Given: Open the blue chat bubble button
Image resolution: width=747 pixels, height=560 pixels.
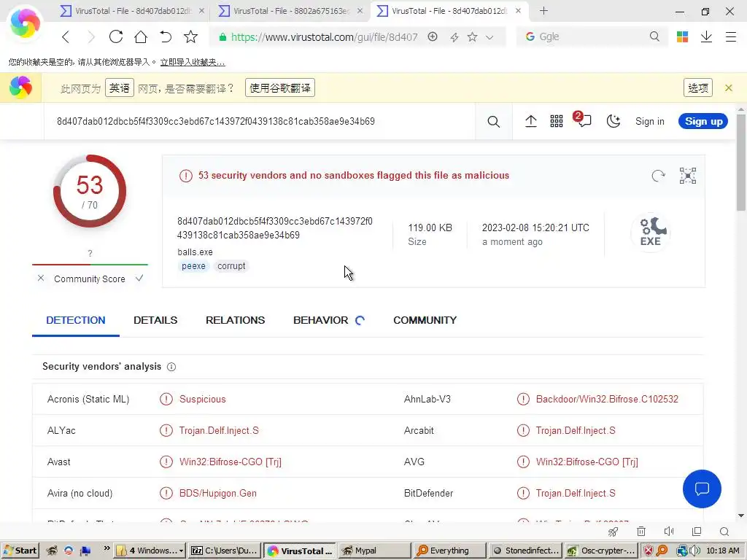Looking at the screenshot, I should 702,489.
